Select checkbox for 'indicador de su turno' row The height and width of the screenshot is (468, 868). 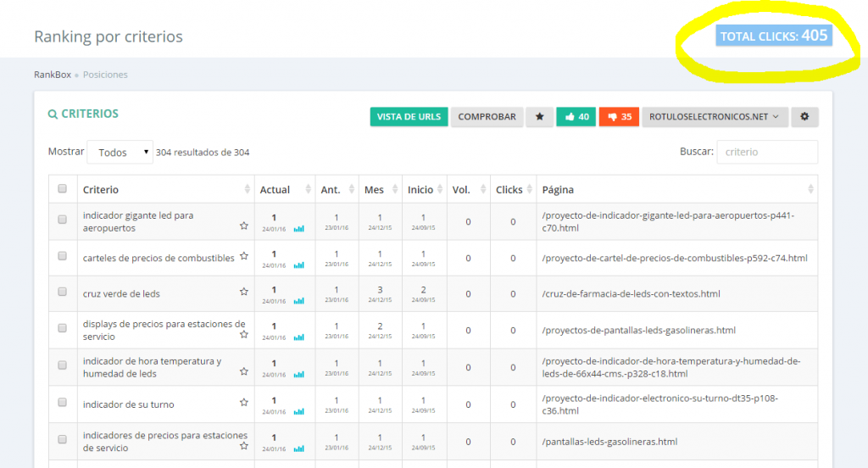tap(62, 402)
